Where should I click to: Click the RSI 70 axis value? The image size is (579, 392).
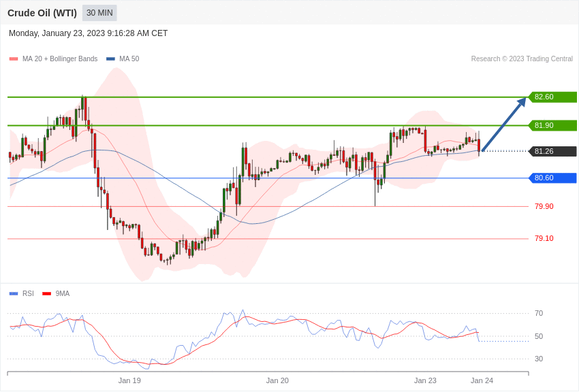click(x=539, y=314)
